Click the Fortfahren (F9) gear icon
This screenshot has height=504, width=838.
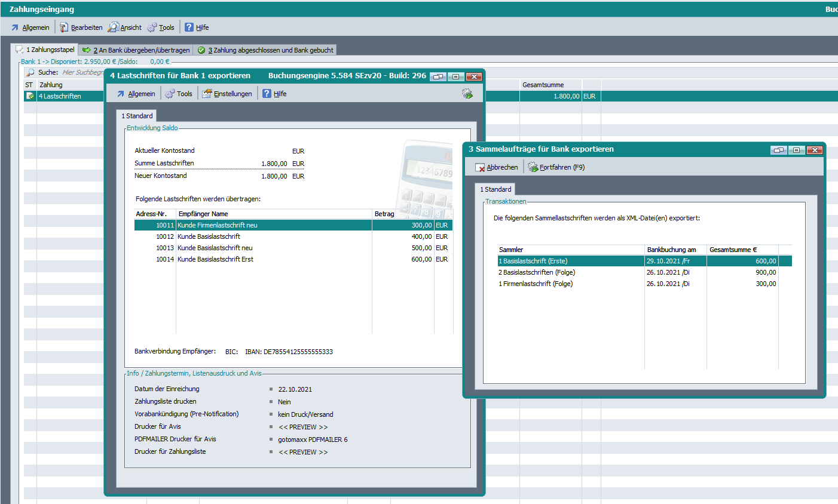pos(533,167)
